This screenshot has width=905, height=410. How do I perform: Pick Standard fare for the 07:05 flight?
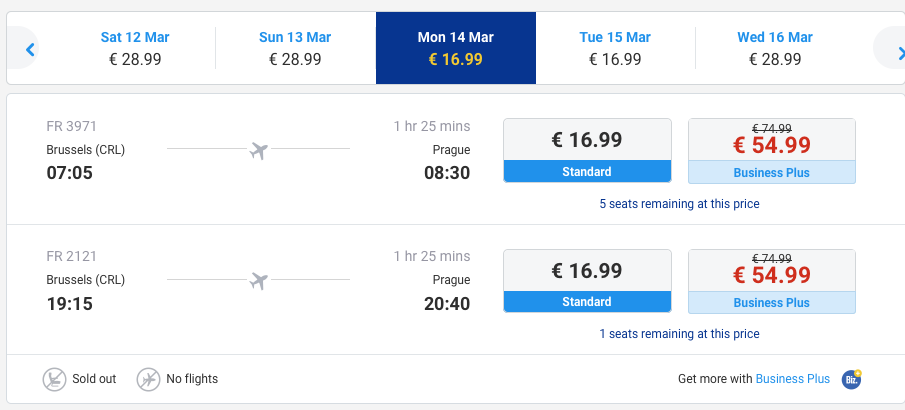pos(588,151)
